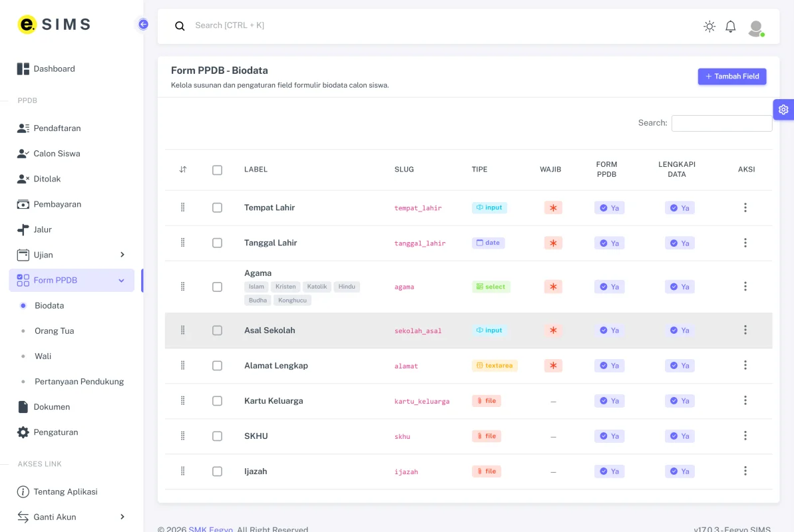This screenshot has width=794, height=532.
Task: Sort the table by the LABEL column
Action: coord(256,170)
